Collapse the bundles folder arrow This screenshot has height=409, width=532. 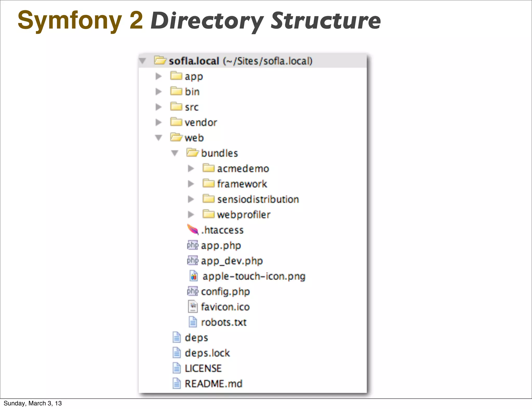pos(175,153)
